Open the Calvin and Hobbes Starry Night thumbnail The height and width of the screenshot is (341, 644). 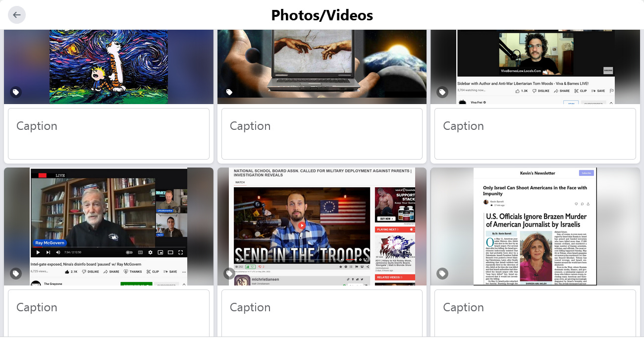[x=108, y=67]
